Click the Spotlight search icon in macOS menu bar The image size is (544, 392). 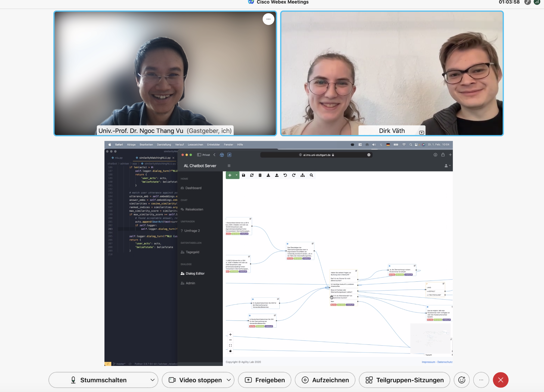tap(411, 145)
